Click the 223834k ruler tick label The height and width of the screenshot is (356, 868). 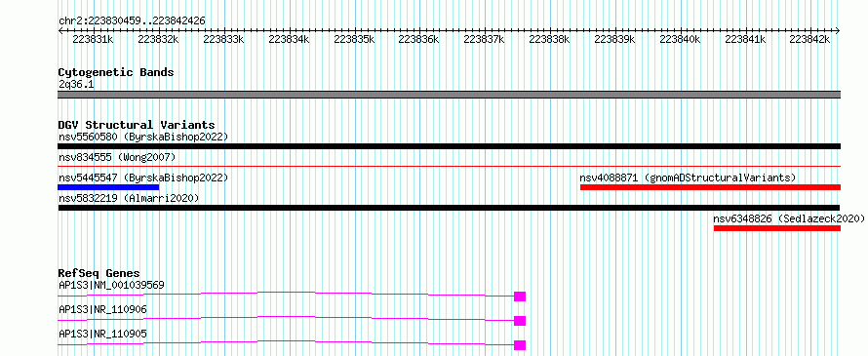(x=289, y=39)
